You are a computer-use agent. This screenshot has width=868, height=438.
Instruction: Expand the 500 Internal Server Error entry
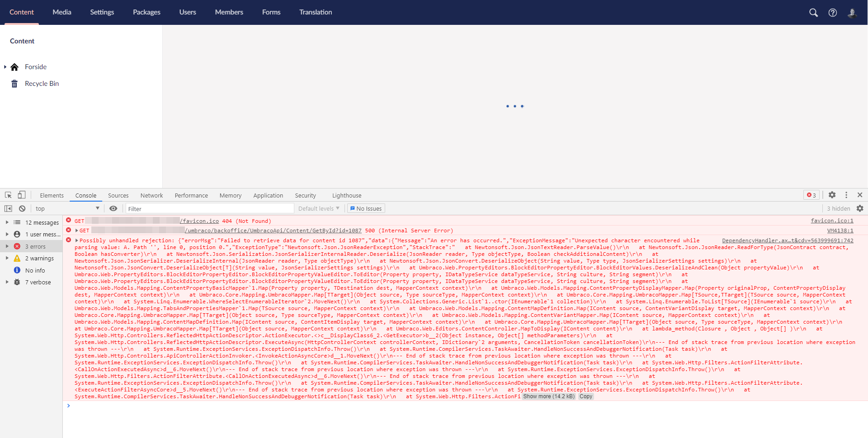click(76, 231)
